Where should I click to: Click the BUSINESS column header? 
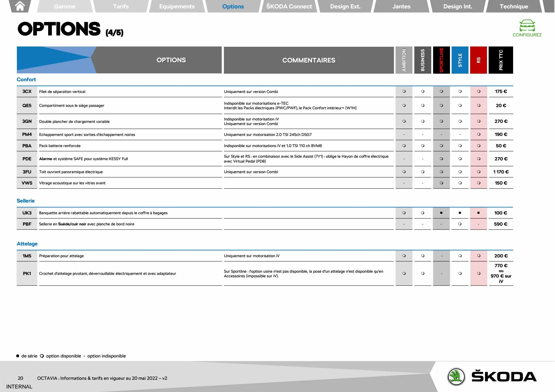pos(423,60)
